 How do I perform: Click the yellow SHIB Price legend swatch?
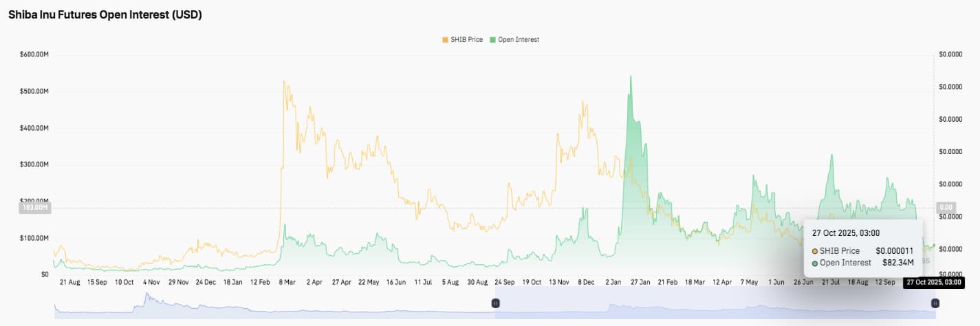(x=445, y=40)
